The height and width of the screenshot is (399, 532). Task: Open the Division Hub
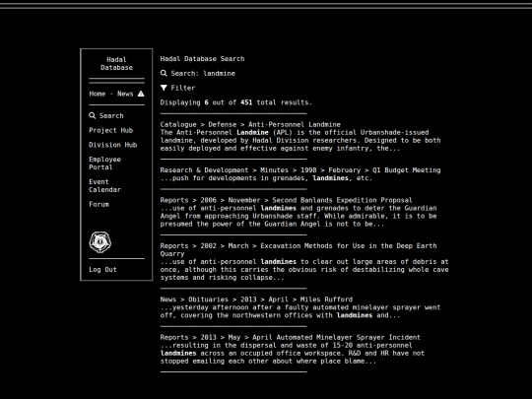(113, 145)
